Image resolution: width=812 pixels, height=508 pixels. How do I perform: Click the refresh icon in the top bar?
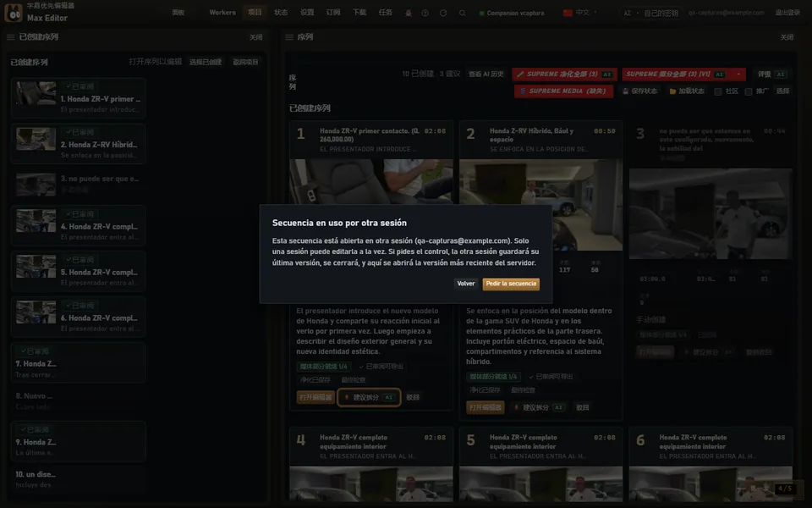443,13
